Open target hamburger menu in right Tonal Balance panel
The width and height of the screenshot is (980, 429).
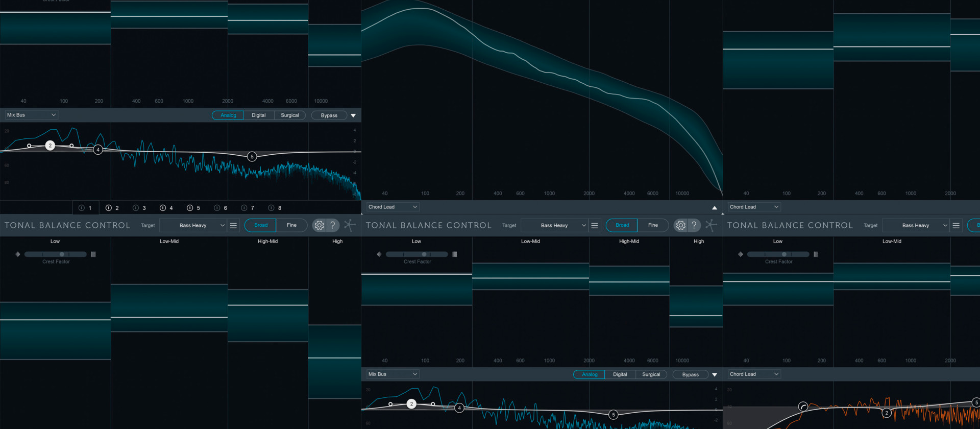click(956, 225)
